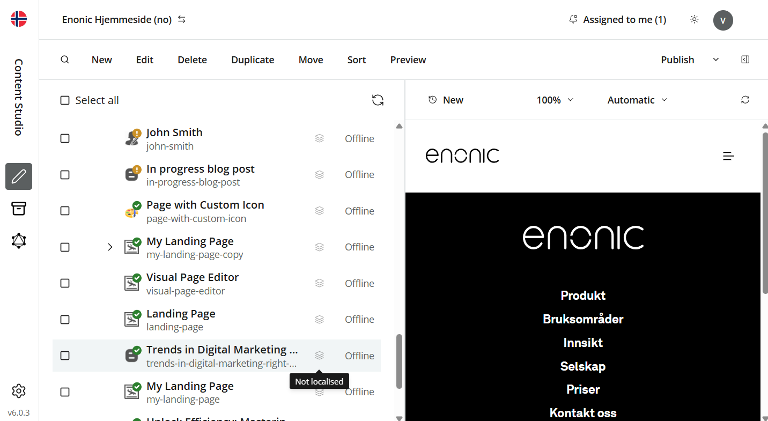Check the landing-page row checkbox
Viewport: 768px width, 421px height.
(65, 320)
